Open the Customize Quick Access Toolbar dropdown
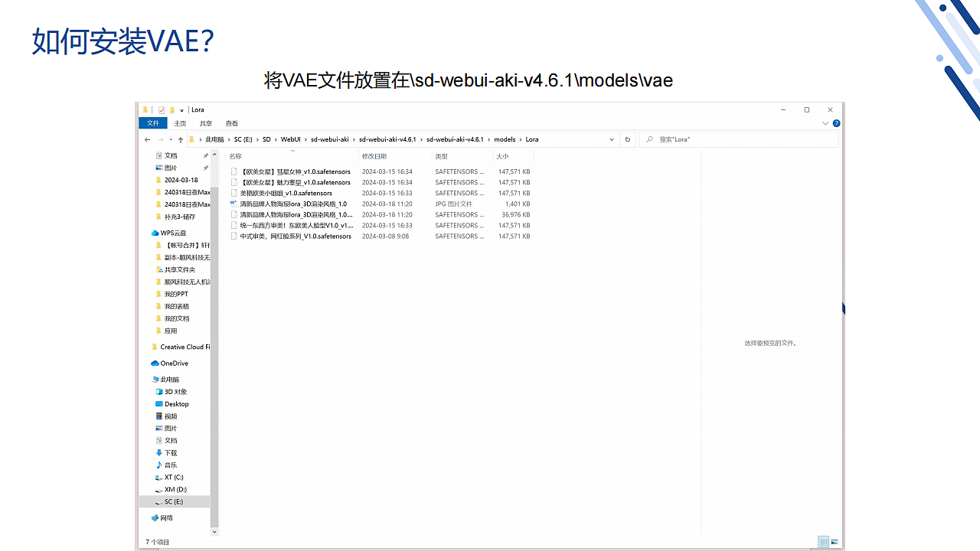This screenshot has height=551, width=980. [181, 109]
